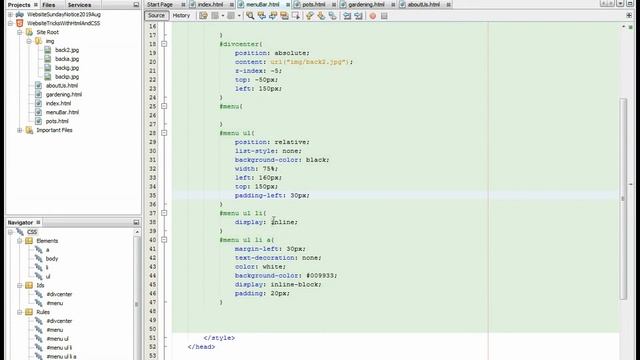Click the Find Selection magnifier icon
The width and height of the screenshot is (640, 360).
pos(250,16)
